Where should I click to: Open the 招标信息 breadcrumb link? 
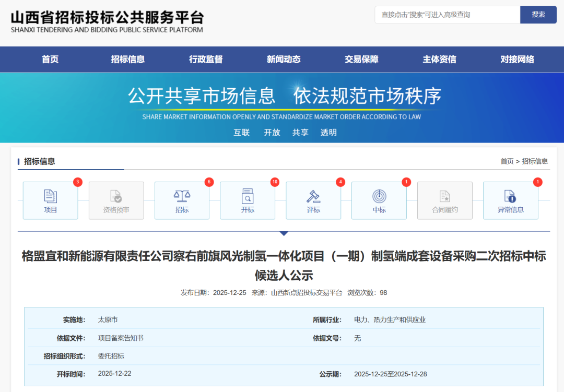point(535,161)
